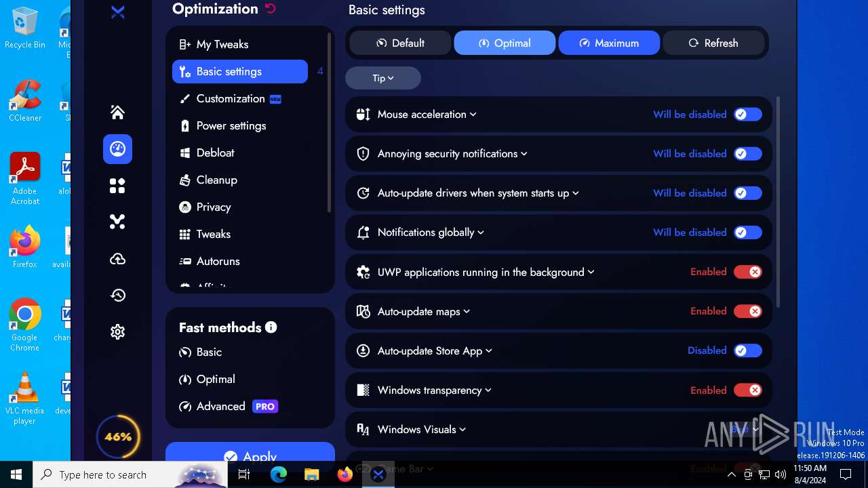
Task: Open the Debloat menu item
Action: (240, 152)
